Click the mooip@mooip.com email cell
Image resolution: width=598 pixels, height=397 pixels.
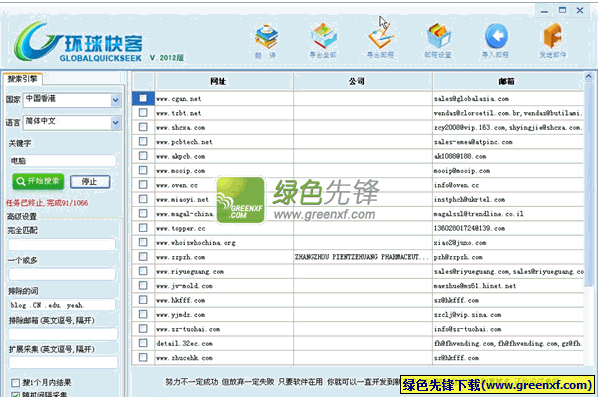point(508,170)
